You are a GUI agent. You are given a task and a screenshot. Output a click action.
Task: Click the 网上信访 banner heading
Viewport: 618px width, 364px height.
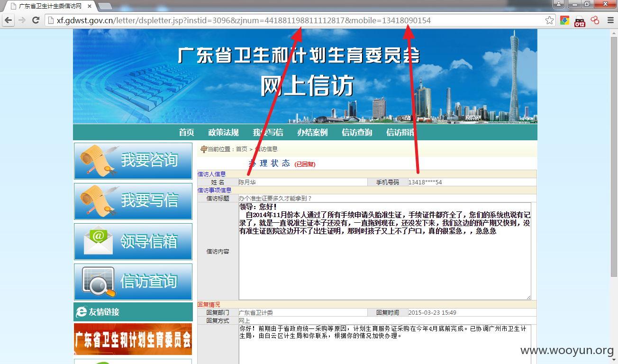[x=307, y=86]
